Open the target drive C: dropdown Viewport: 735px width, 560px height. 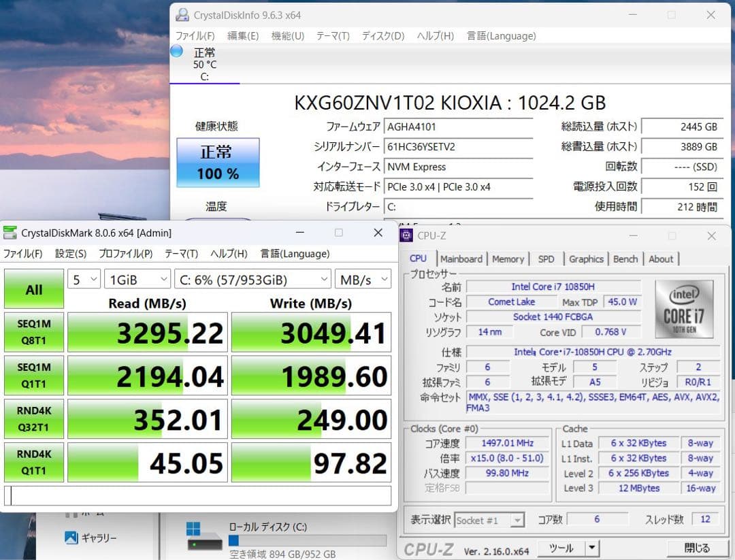(252, 279)
